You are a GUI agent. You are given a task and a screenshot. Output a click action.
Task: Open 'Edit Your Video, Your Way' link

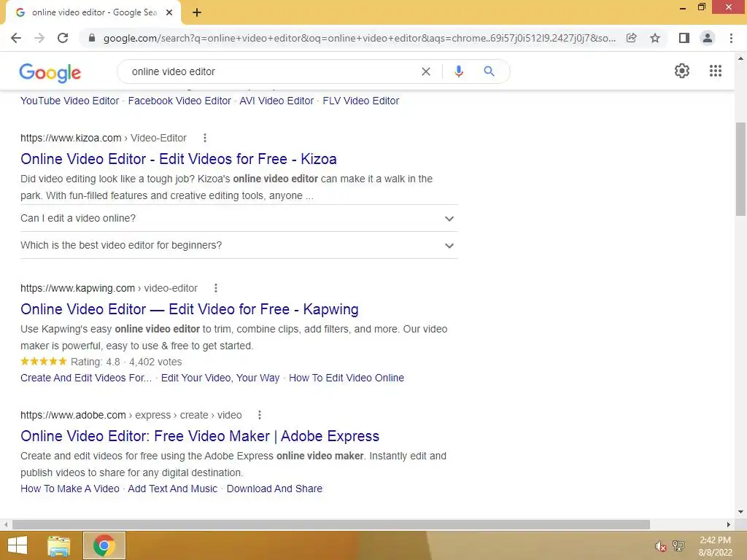tap(220, 378)
